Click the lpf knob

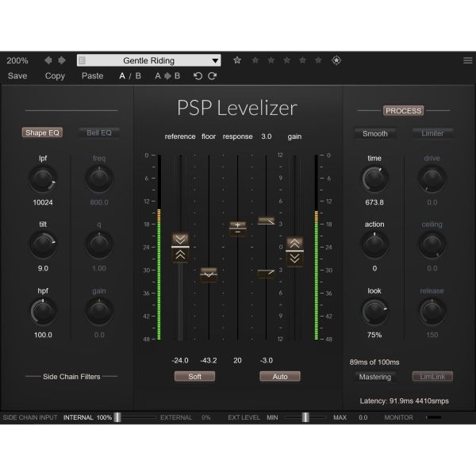point(43,179)
